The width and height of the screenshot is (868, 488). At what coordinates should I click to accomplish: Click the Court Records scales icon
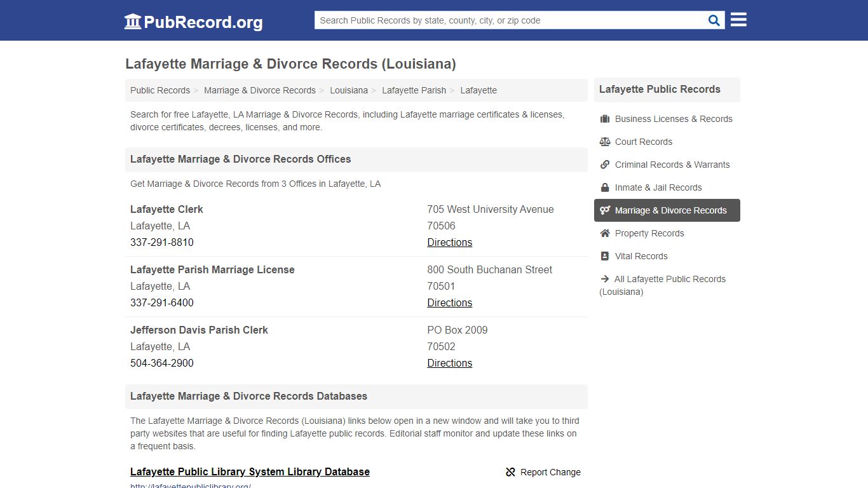pos(605,142)
